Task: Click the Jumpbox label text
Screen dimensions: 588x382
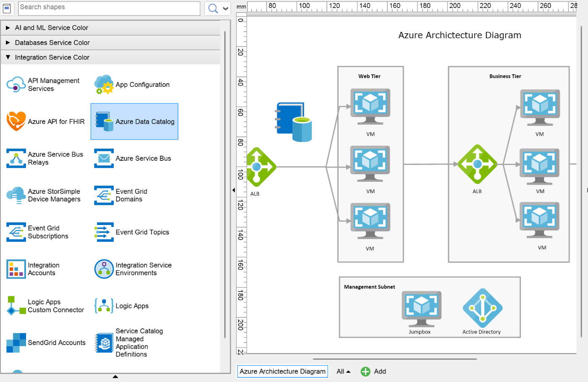Action: 420,332
